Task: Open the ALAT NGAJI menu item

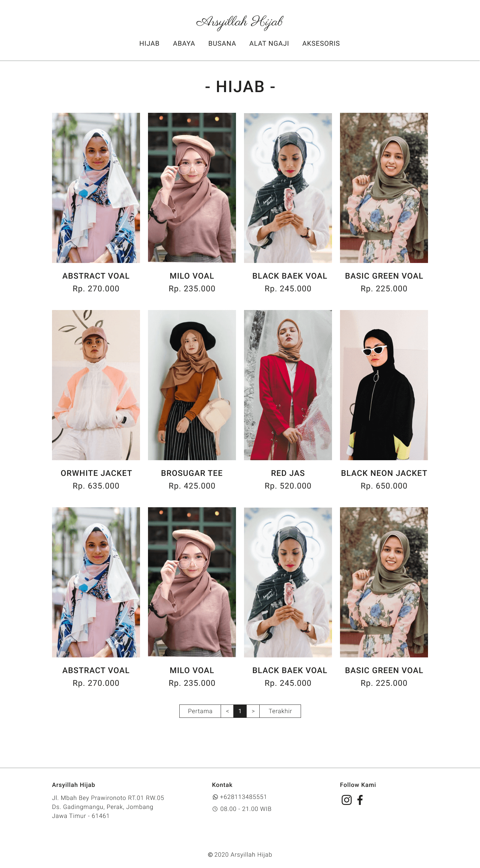Action: pyautogui.click(x=269, y=43)
